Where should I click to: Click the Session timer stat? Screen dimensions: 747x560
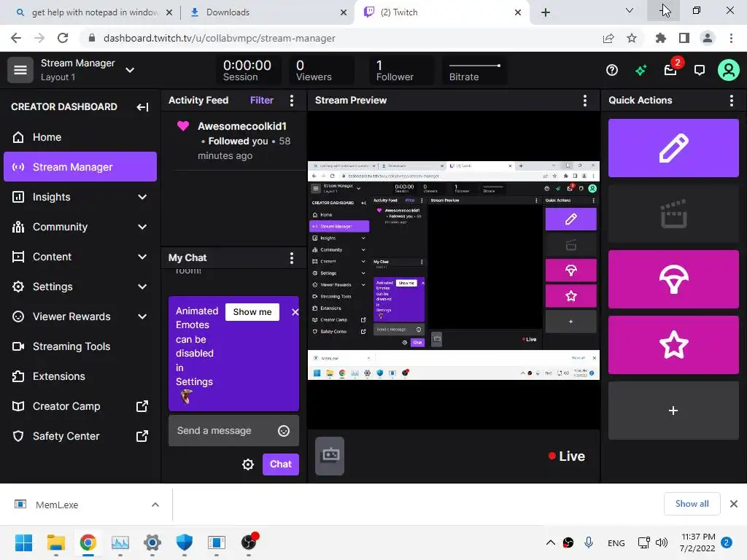(x=247, y=71)
